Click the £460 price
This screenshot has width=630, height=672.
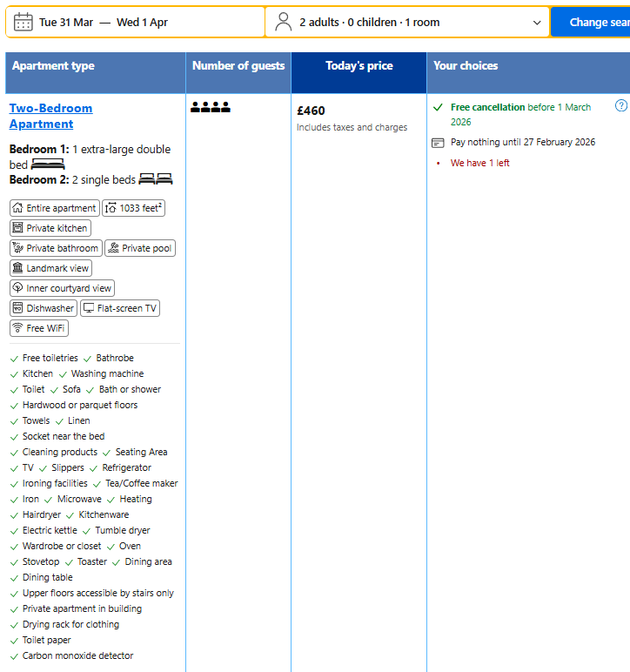point(311,111)
